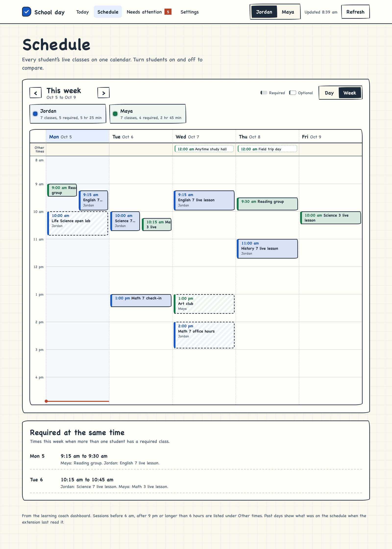Open the 1:00 pm Art club event
Image resolution: width=392 pixels, height=549 pixels.
[x=204, y=304]
